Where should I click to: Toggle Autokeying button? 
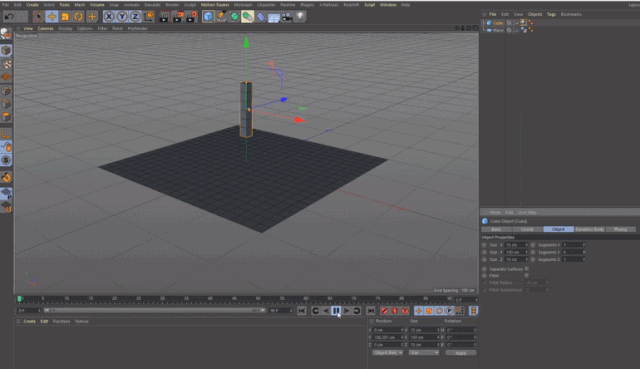click(395, 311)
